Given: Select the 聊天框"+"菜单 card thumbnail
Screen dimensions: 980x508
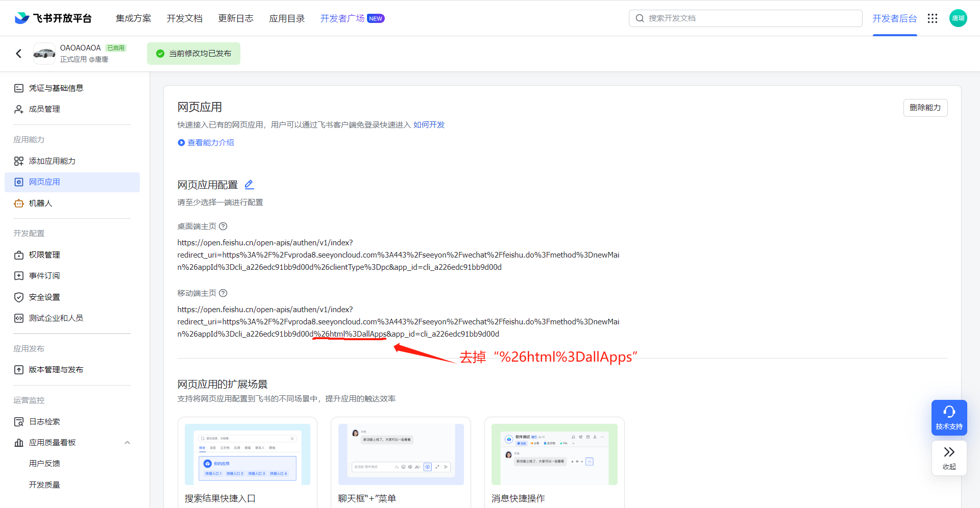Looking at the screenshot, I should tap(401, 454).
